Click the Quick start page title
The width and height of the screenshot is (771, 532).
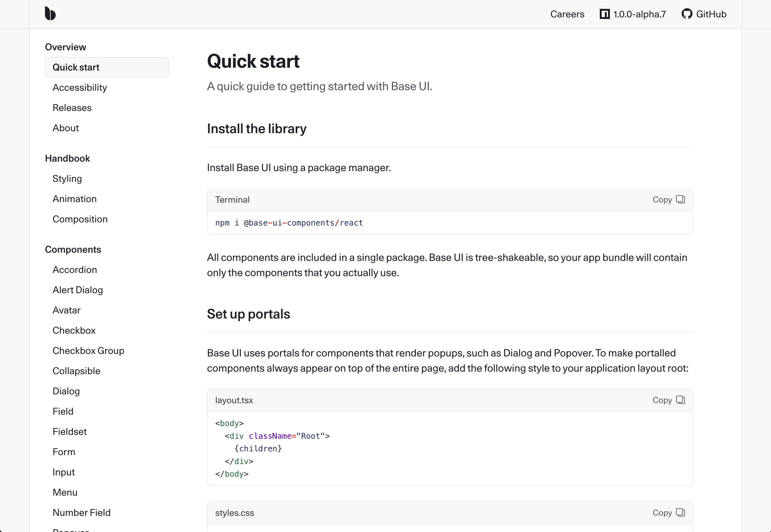[253, 61]
